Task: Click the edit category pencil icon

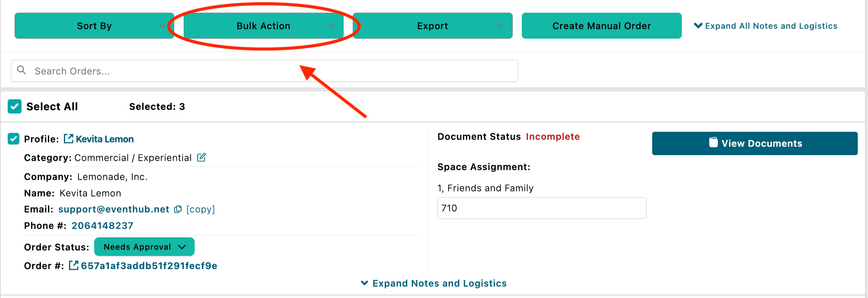Action: 202,157
